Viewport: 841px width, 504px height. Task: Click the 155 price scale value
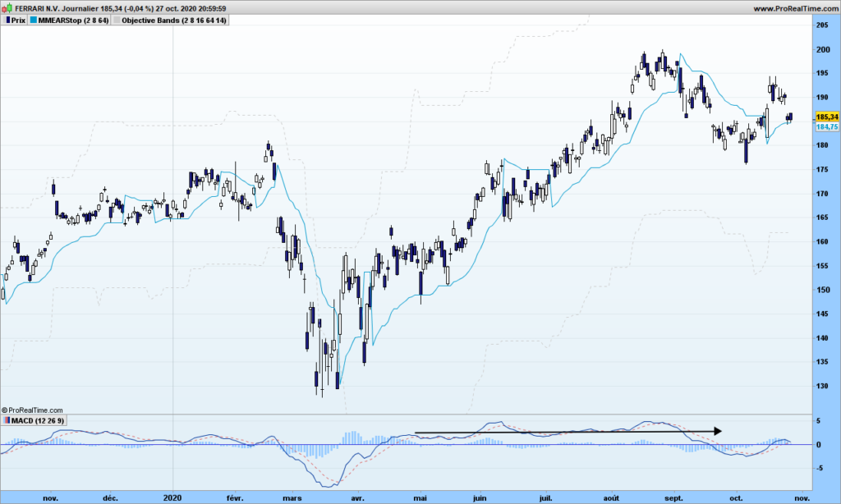click(821, 266)
